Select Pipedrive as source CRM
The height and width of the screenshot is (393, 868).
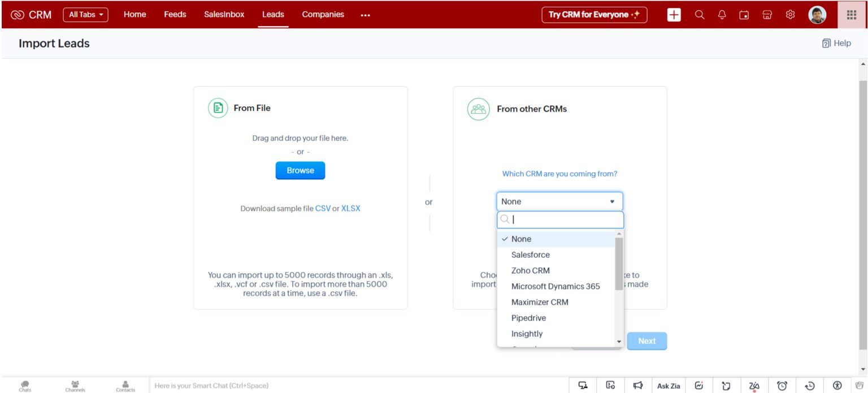(x=528, y=318)
